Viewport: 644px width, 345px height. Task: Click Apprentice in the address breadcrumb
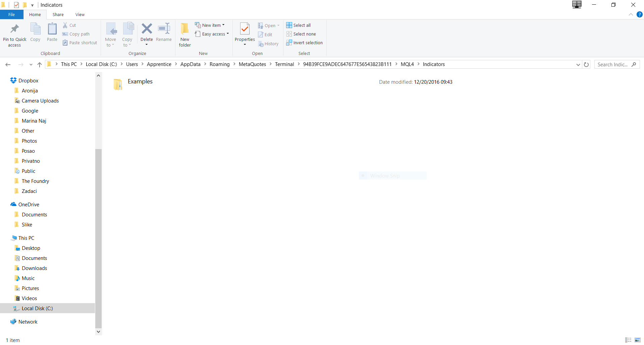[159, 64]
